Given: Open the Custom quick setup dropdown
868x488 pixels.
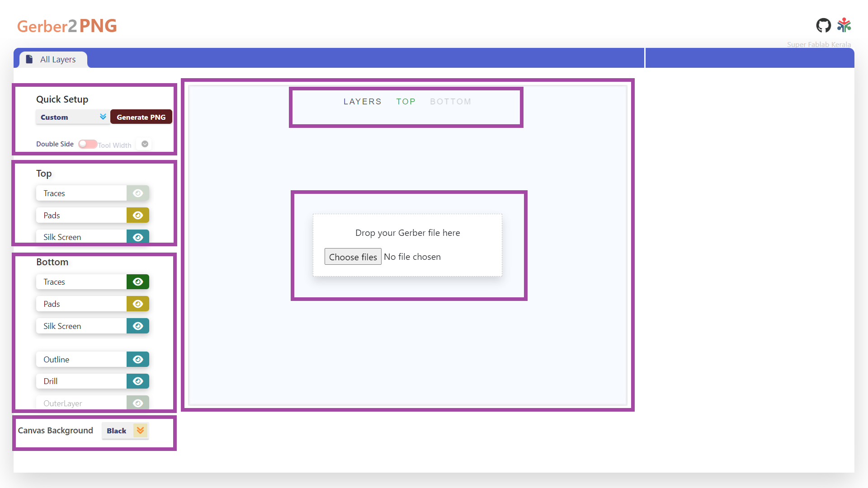Looking at the screenshot, I should click(x=72, y=117).
